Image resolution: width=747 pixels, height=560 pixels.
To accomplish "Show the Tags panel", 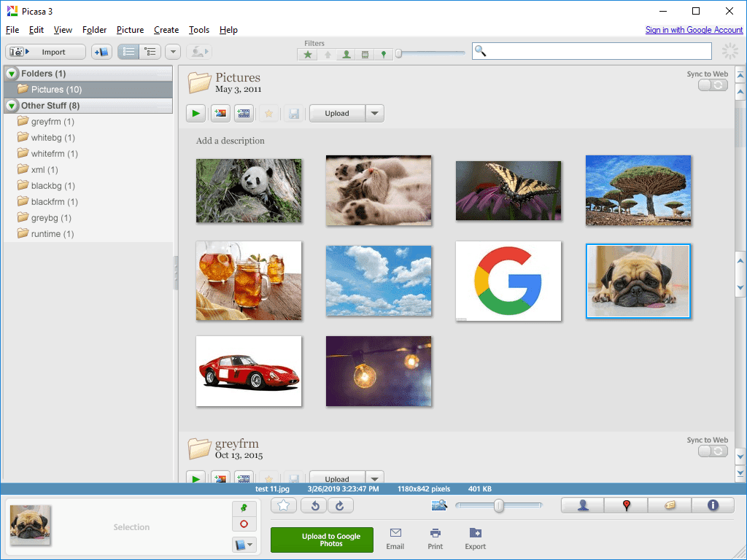I will [x=670, y=505].
